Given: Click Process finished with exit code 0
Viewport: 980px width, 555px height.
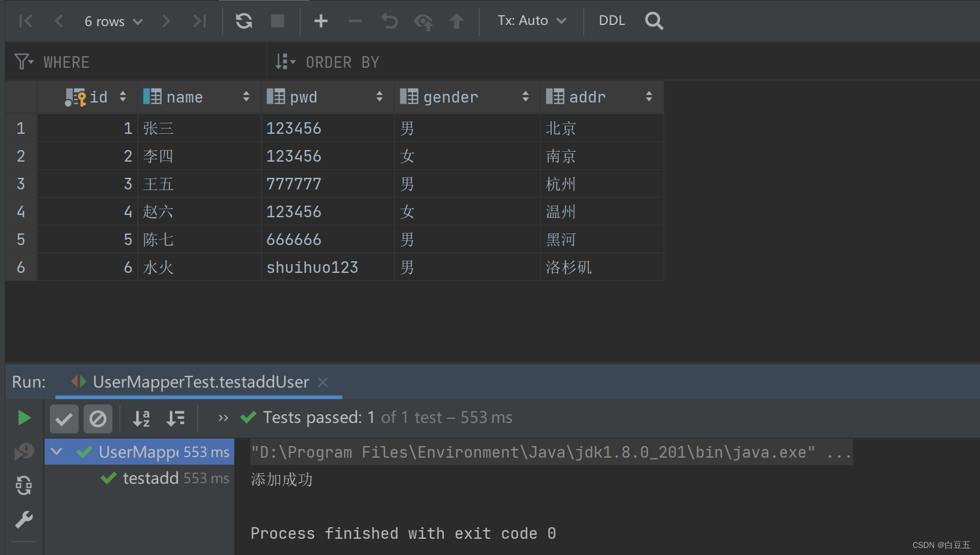Looking at the screenshot, I should (403, 533).
